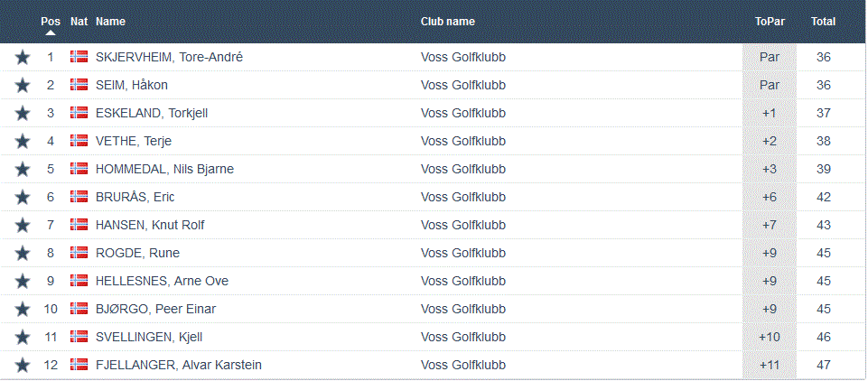This screenshot has height=381, width=868.
Task: Click the +1 ToPar colored cell
Action: (769, 114)
